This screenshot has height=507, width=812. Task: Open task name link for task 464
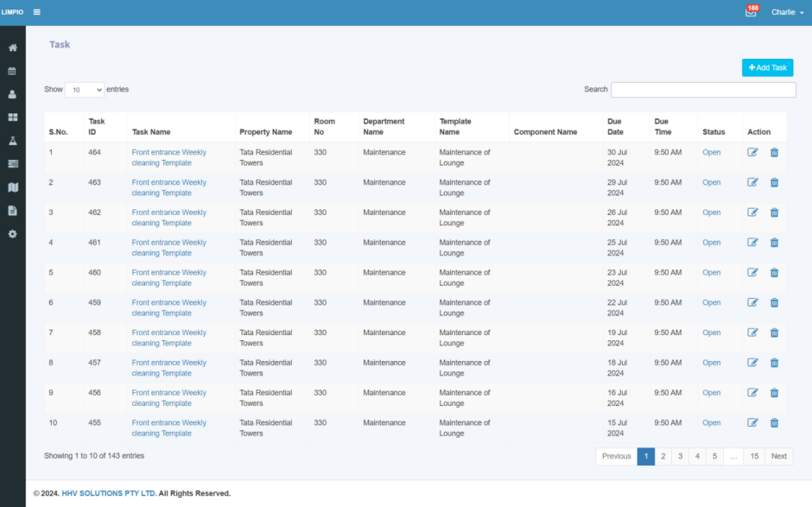[168, 157]
